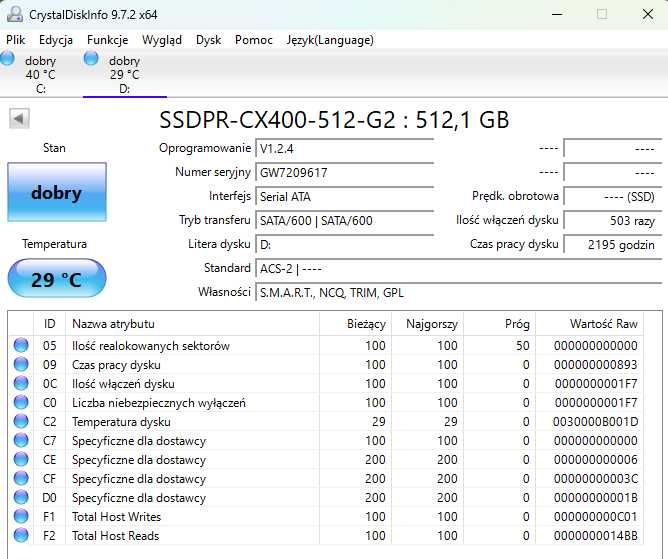
Task: Select row 'Ilość realokowanych sektorów'
Action: click(x=325, y=345)
